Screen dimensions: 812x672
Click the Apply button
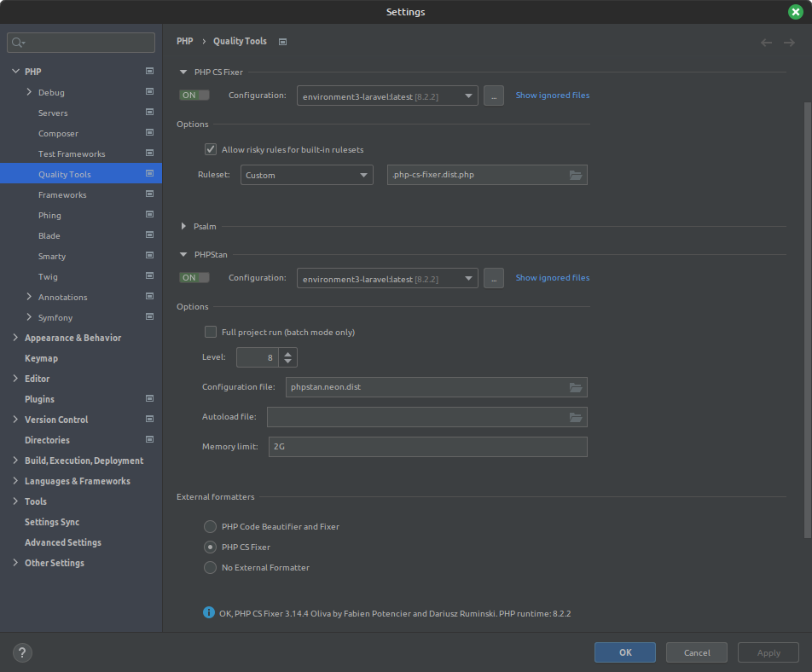(768, 652)
